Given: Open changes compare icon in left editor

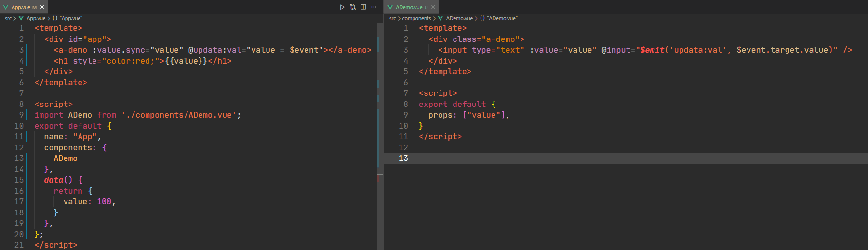Looking at the screenshot, I should [x=353, y=7].
